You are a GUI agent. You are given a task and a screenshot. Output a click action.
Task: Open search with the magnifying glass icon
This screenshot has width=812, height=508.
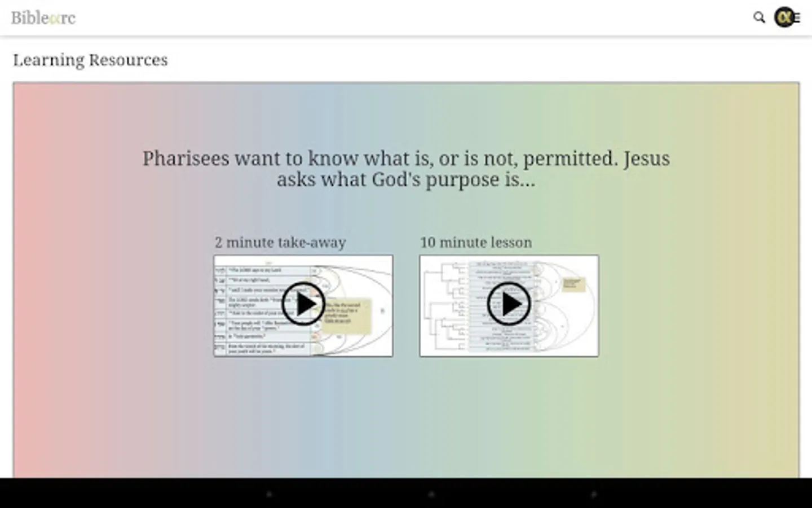point(759,17)
